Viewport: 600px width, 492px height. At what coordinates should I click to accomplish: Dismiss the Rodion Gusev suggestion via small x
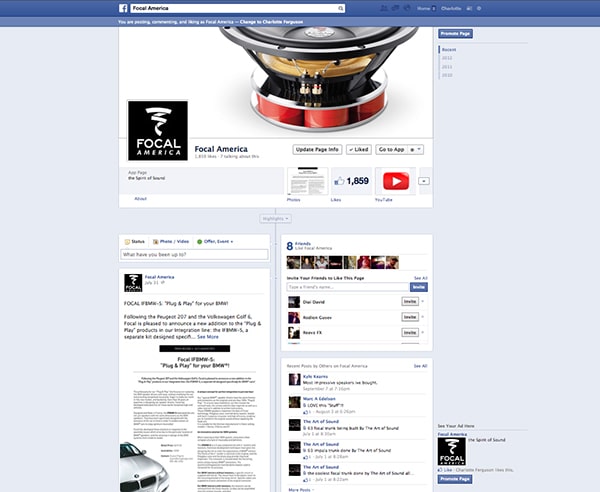[x=423, y=317]
